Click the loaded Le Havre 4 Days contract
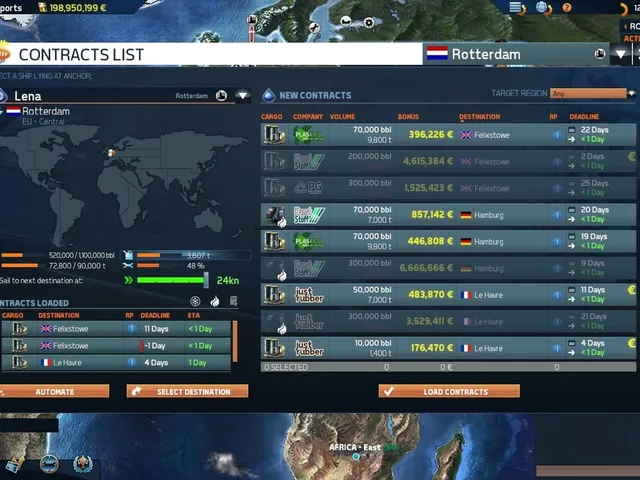 pyautogui.click(x=116, y=362)
